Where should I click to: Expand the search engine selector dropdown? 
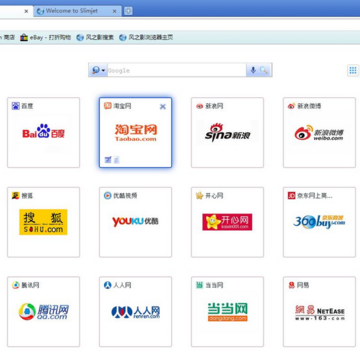[x=98, y=70]
